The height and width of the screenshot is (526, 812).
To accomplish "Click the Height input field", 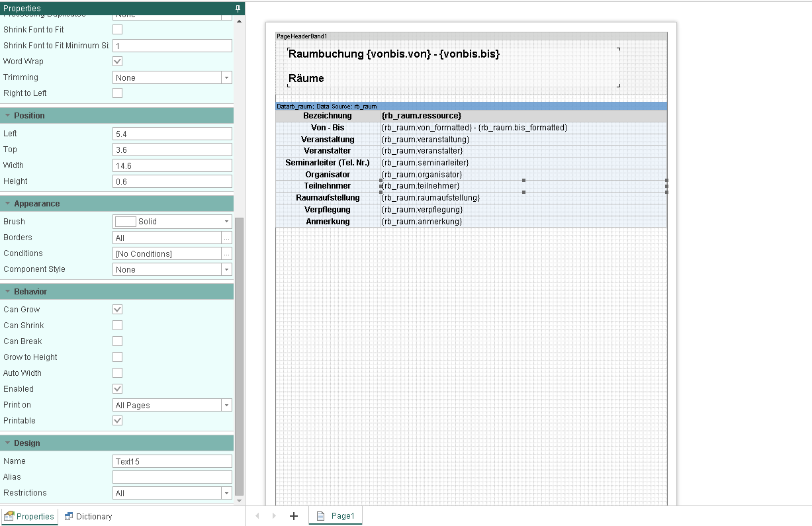I will [x=172, y=181].
